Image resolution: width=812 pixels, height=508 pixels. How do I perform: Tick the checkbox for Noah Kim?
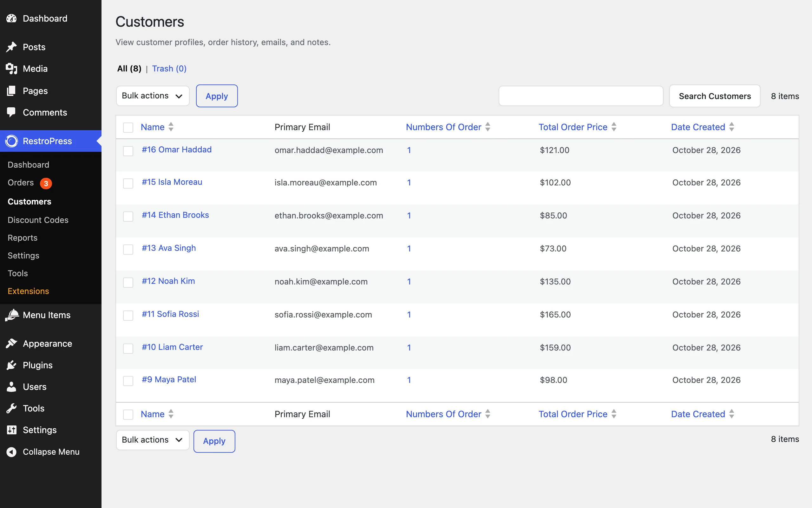[x=128, y=283]
